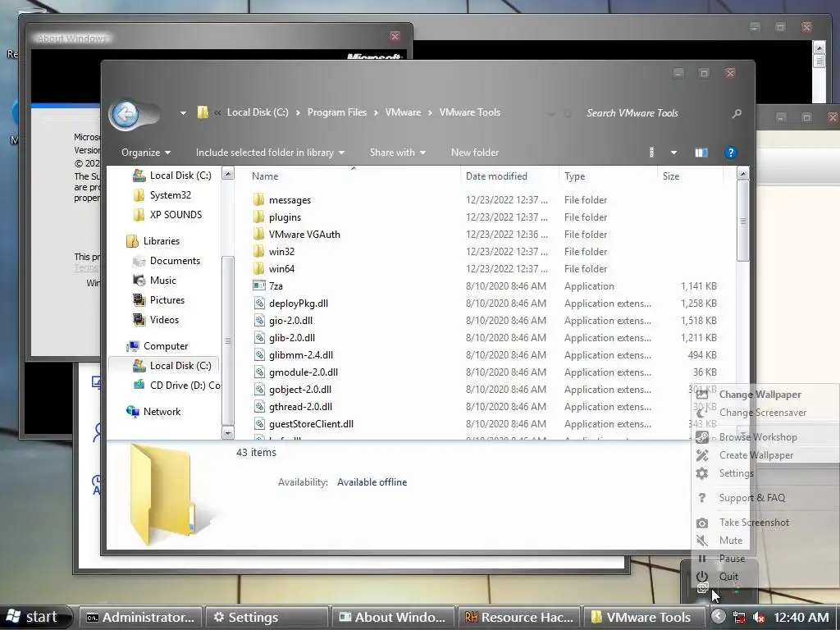Select Network in navigation pane

(162, 412)
